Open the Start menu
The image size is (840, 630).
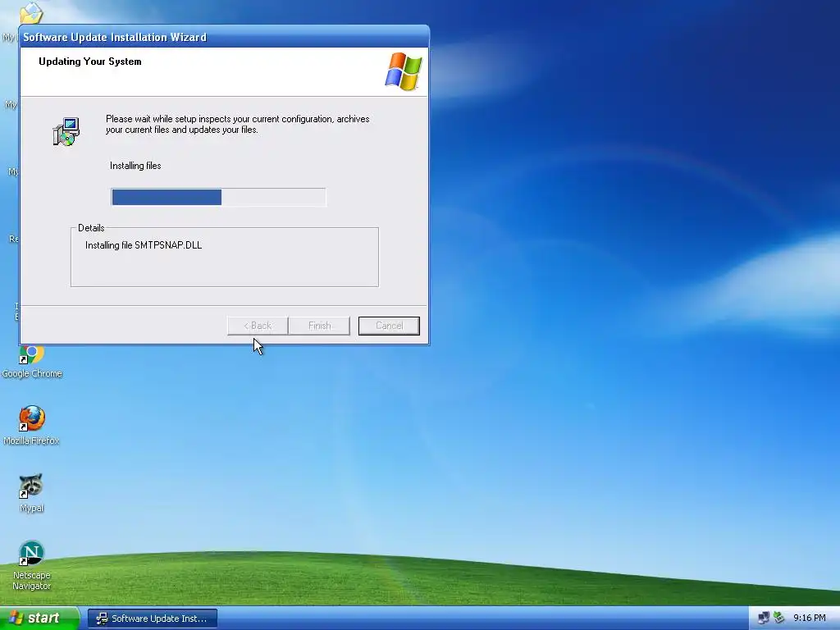(39, 619)
